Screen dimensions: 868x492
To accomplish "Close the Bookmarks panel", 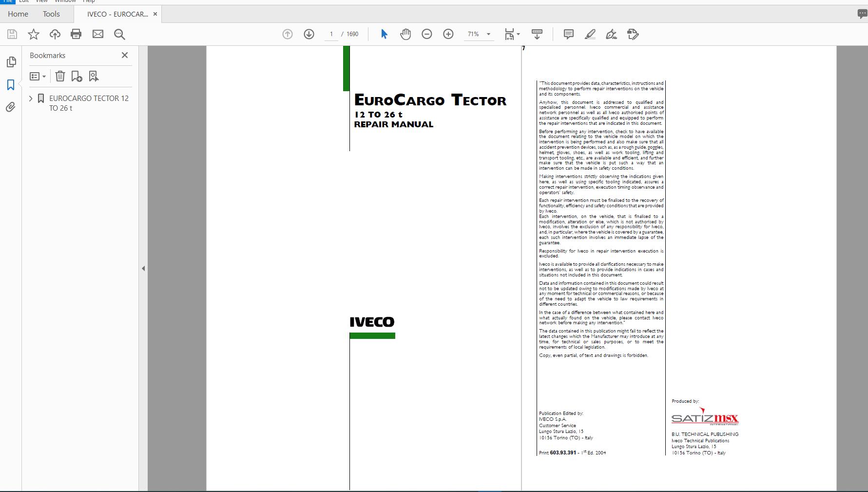I will (124, 55).
